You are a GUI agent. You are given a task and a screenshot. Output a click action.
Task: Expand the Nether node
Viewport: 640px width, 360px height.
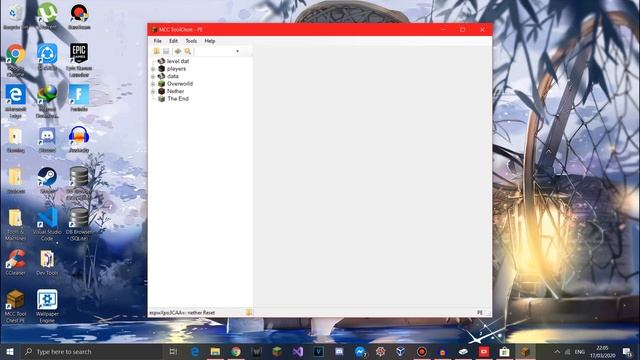(153, 91)
